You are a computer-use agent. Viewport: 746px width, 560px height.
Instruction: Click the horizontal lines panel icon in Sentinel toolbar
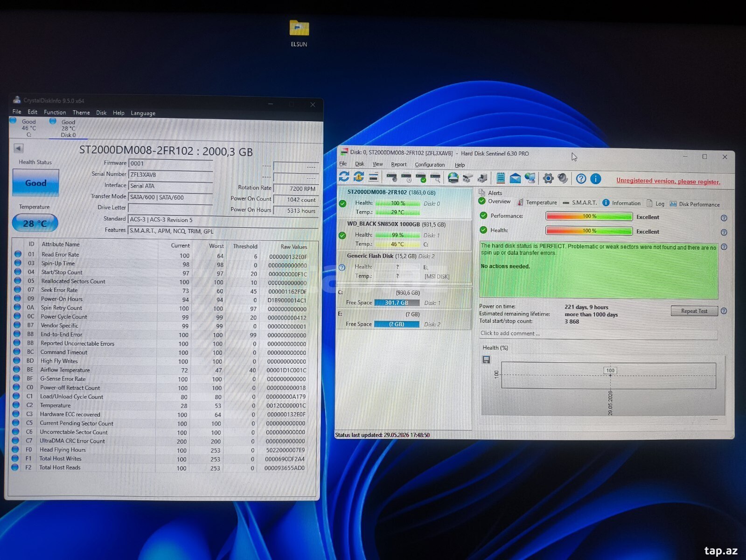(x=373, y=177)
